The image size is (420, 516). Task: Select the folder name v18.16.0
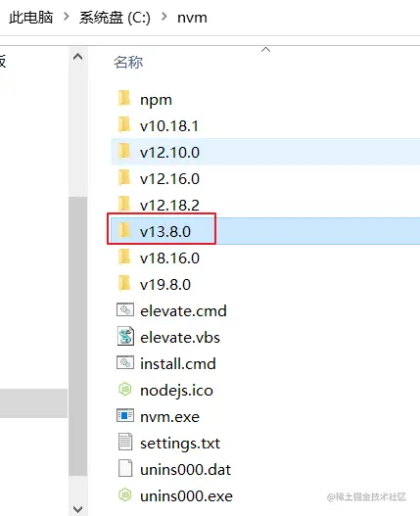click(x=169, y=258)
